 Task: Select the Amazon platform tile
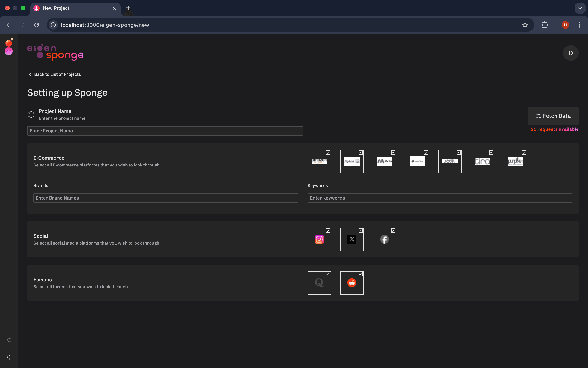[319, 161]
